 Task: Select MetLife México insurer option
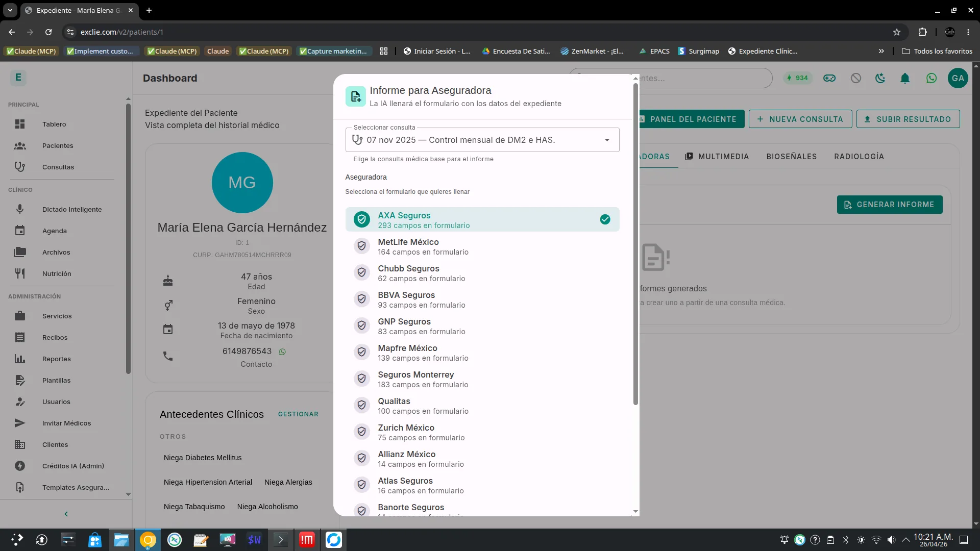482,246
